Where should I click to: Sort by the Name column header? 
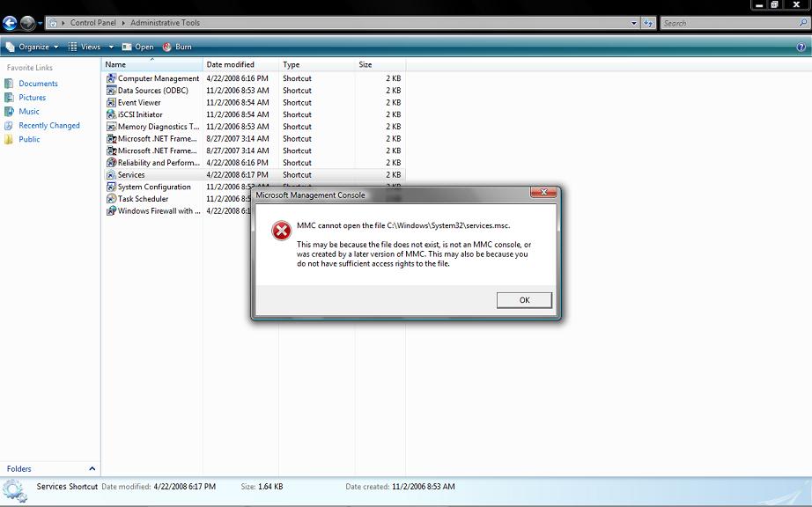pos(151,64)
